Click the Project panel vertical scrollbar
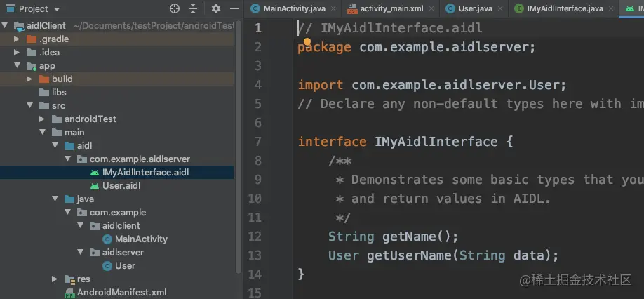Image resolution: width=644 pixels, height=299 pixels. coord(239,147)
